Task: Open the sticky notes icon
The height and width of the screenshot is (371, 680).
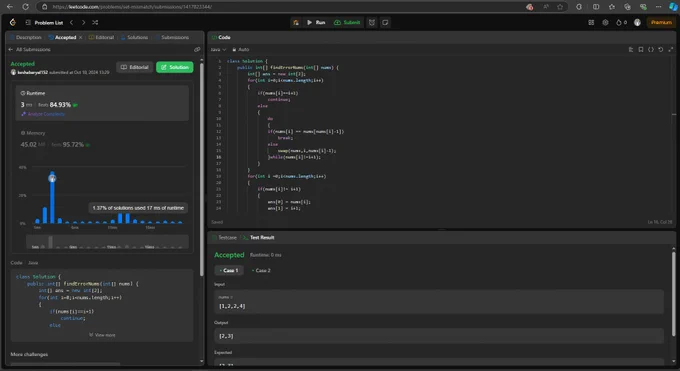Action: (x=385, y=23)
